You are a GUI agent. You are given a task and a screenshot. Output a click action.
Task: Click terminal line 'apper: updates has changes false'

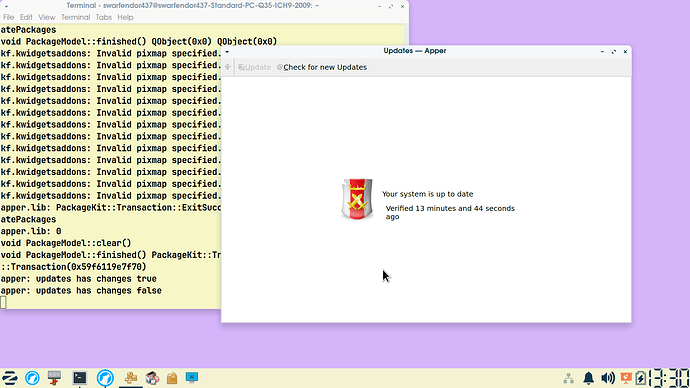click(x=81, y=291)
